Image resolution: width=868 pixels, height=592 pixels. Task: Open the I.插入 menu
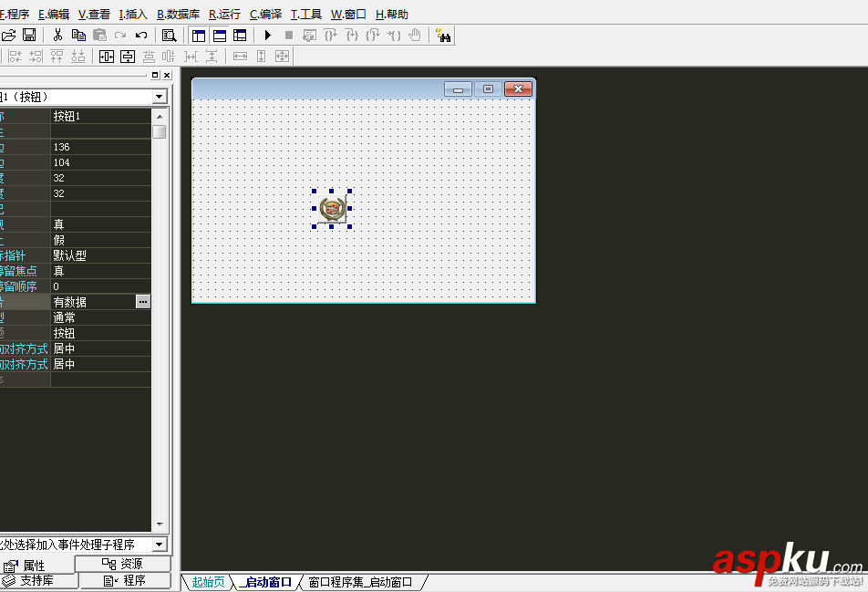133,15
